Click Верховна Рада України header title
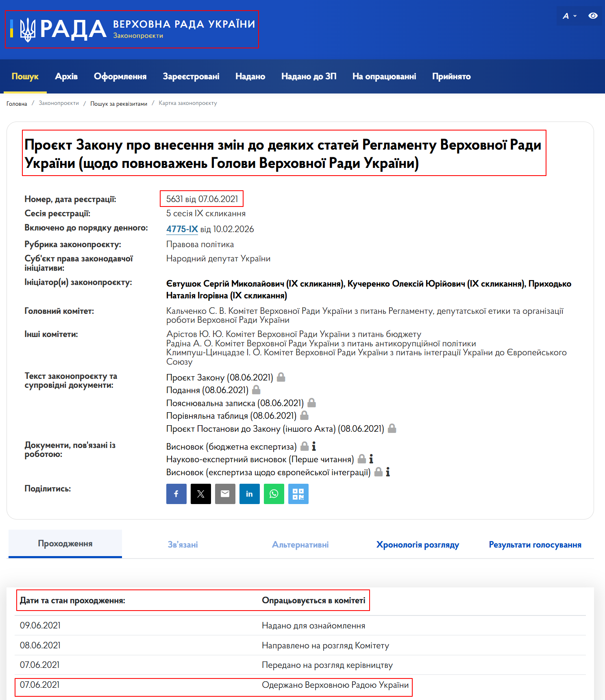Screen dimensions: 605x700 184,24
